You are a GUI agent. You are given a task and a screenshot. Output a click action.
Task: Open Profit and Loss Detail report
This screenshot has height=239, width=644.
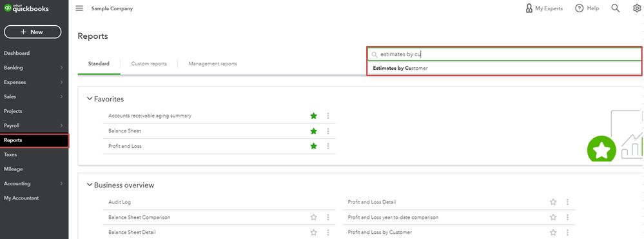[372, 202]
